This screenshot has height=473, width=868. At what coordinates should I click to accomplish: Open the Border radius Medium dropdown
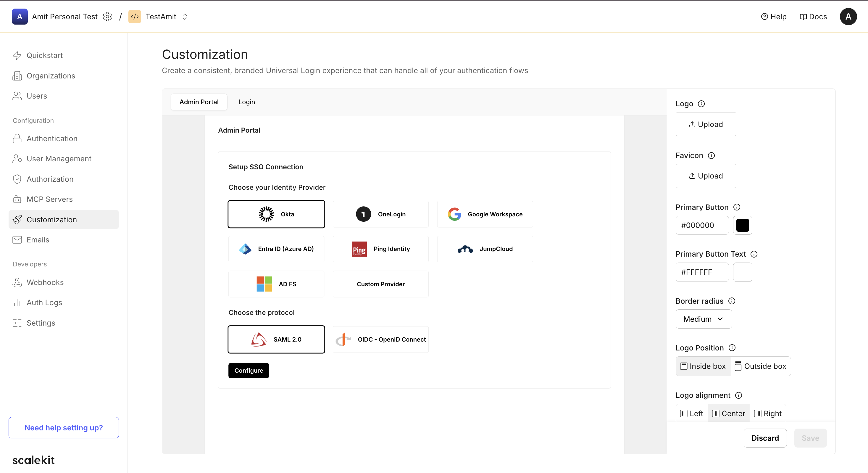click(x=704, y=319)
